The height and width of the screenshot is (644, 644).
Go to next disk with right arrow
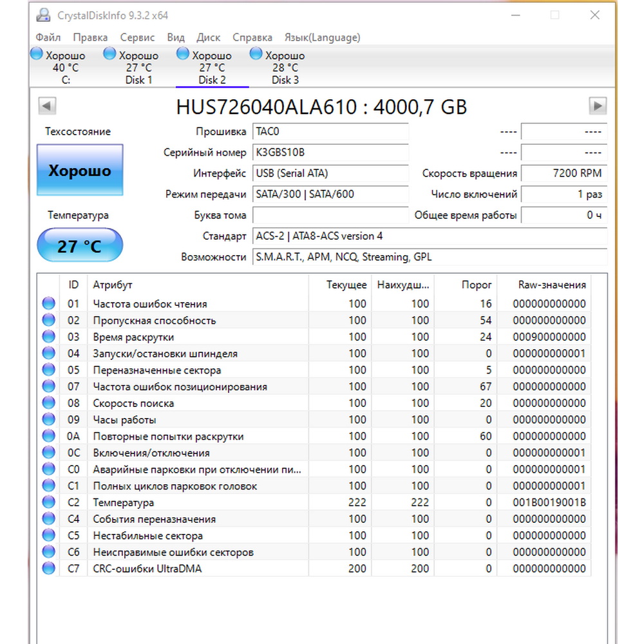pyautogui.click(x=598, y=106)
